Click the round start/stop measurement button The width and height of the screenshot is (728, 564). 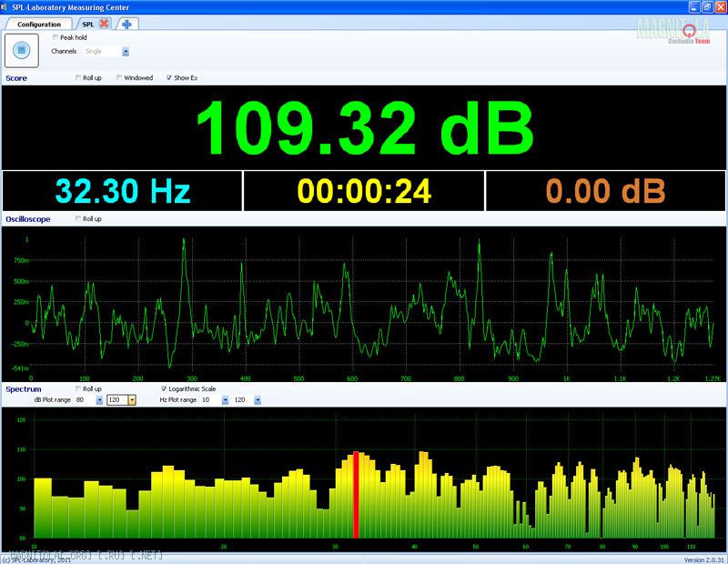tap(21, 50)
